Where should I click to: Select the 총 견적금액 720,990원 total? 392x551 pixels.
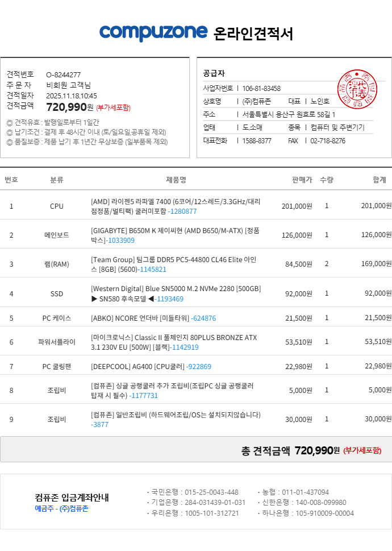click(316, 450)
